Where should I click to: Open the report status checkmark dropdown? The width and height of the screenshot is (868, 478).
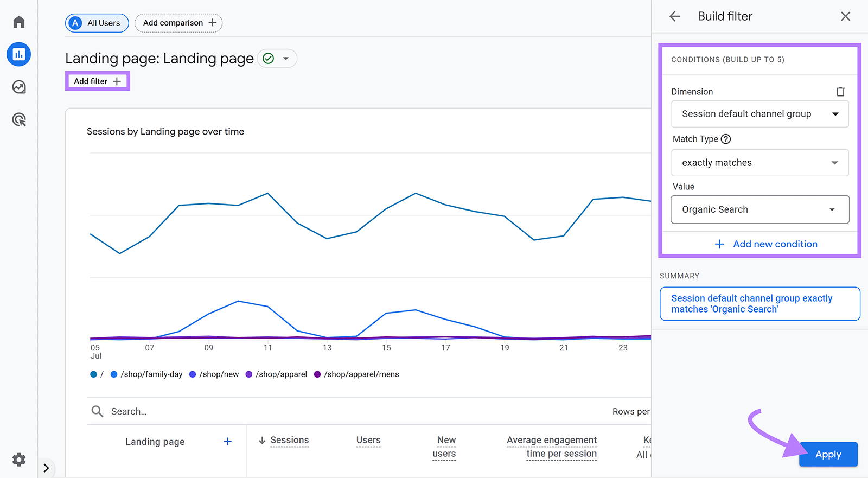click(x=277, y=59)
